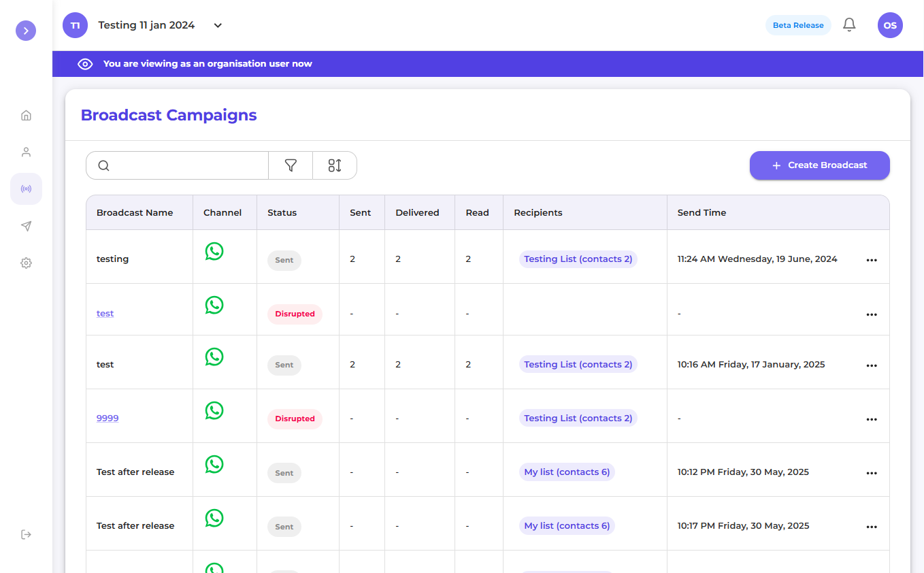Open the Contacts person icon in sidebar
924x573 pixels.
(x=26, y=152)
